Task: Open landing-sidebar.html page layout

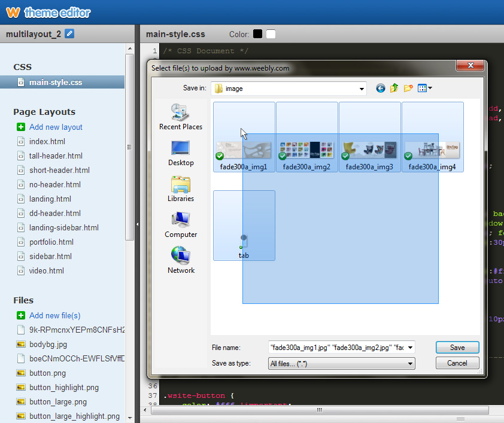Action: coord(63,227)
